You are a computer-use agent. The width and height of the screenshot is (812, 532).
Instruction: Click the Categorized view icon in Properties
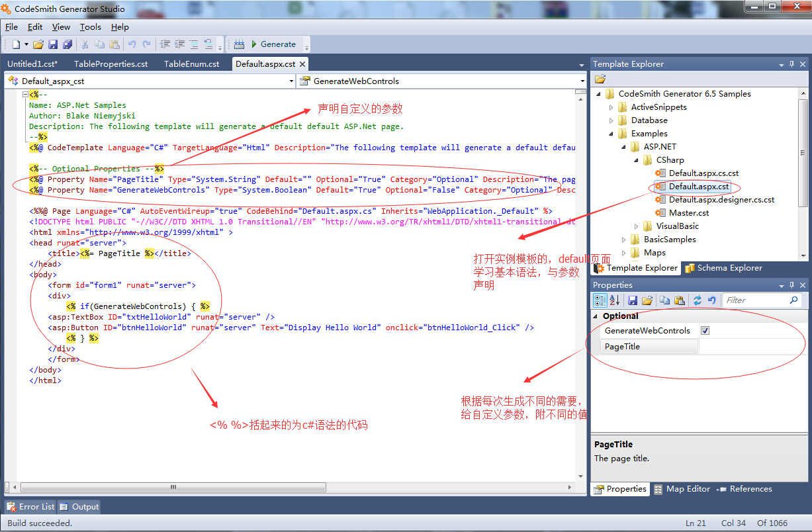pos(600,300)
